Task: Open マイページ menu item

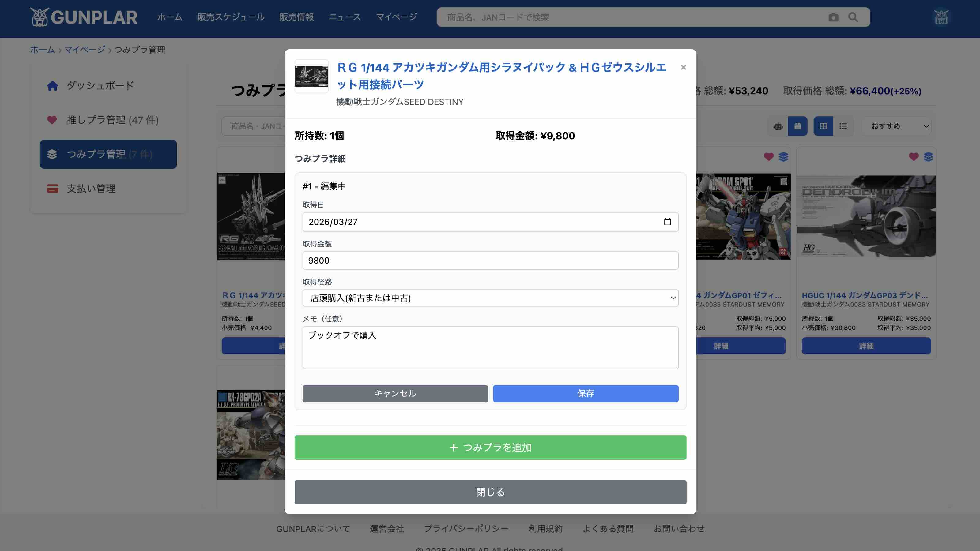Action: tap(396, 17)
